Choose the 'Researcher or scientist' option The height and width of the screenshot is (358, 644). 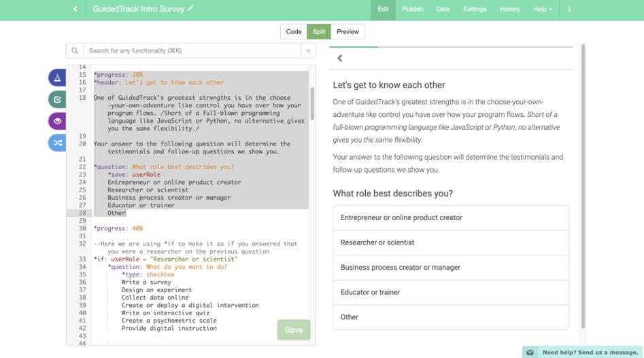(450, 243)
